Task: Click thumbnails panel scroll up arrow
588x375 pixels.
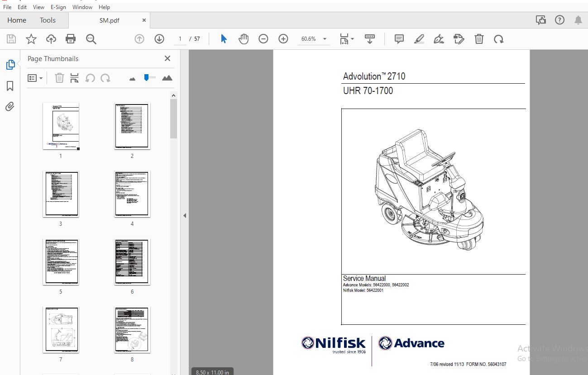Action: click(174, 95)
